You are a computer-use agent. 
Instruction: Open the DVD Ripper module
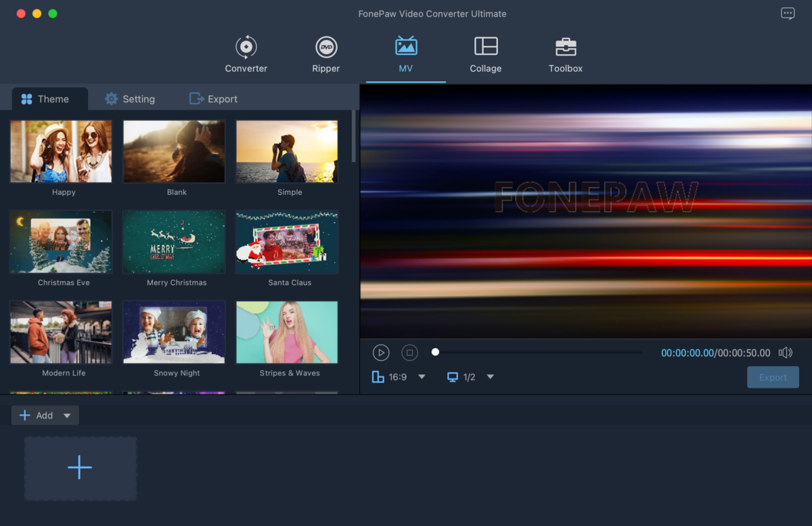click(326, 54)
